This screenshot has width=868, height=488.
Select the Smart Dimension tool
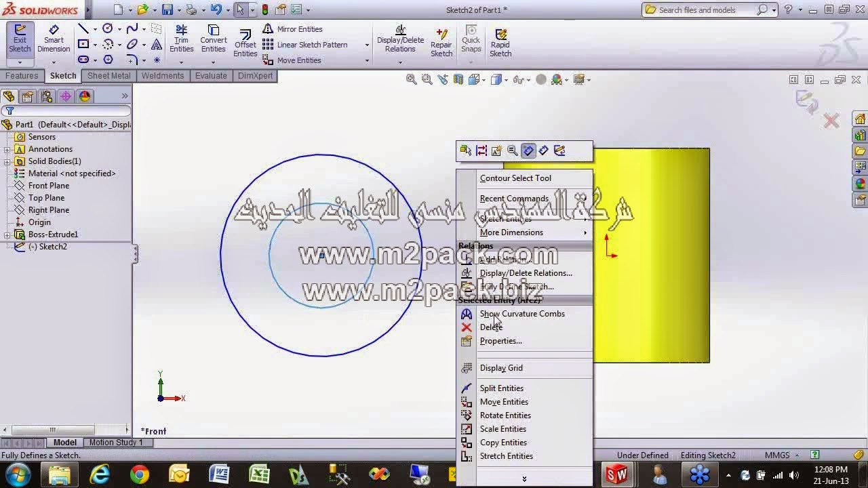point(54,39)
